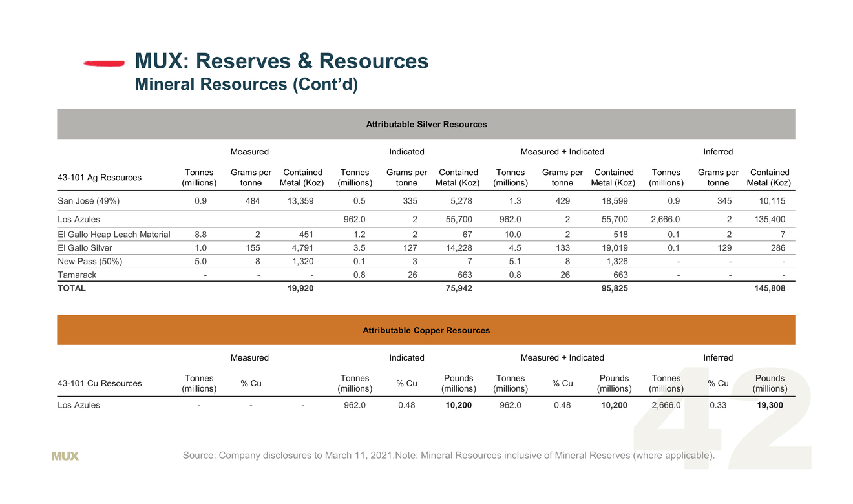Click El Gallo Silver measured grade 155

point(253,248)
